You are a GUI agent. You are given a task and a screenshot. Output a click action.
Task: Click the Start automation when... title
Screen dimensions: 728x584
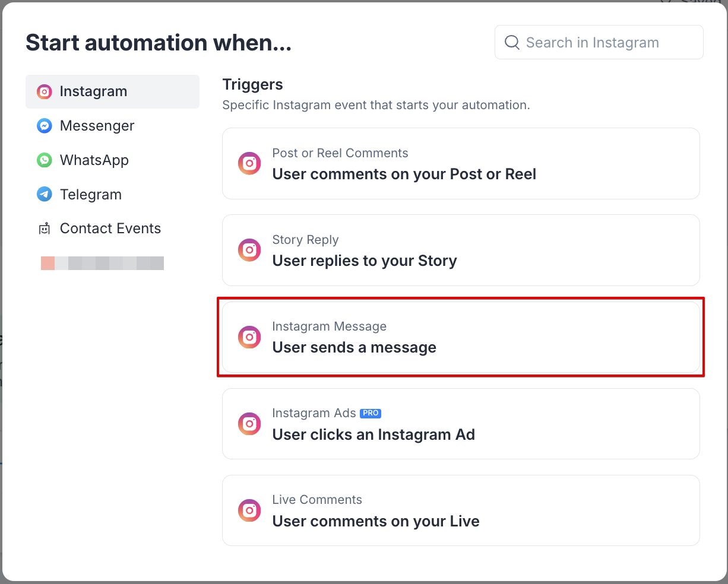[159, 43]
